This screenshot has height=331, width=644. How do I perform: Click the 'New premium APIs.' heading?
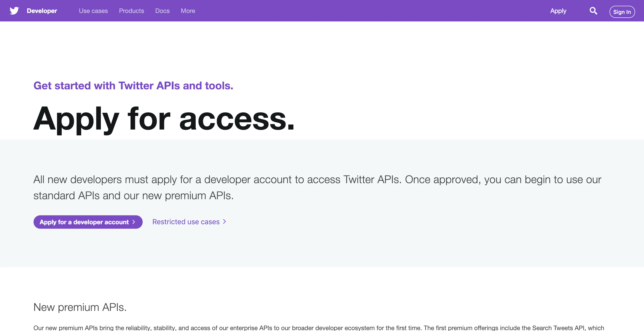coord(80,307)
